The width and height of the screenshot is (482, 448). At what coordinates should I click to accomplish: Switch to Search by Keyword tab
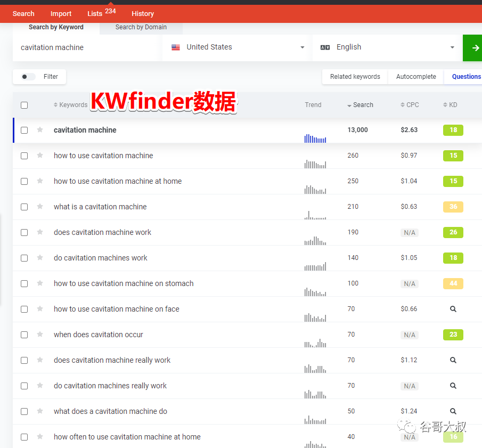tap(56, 27)
